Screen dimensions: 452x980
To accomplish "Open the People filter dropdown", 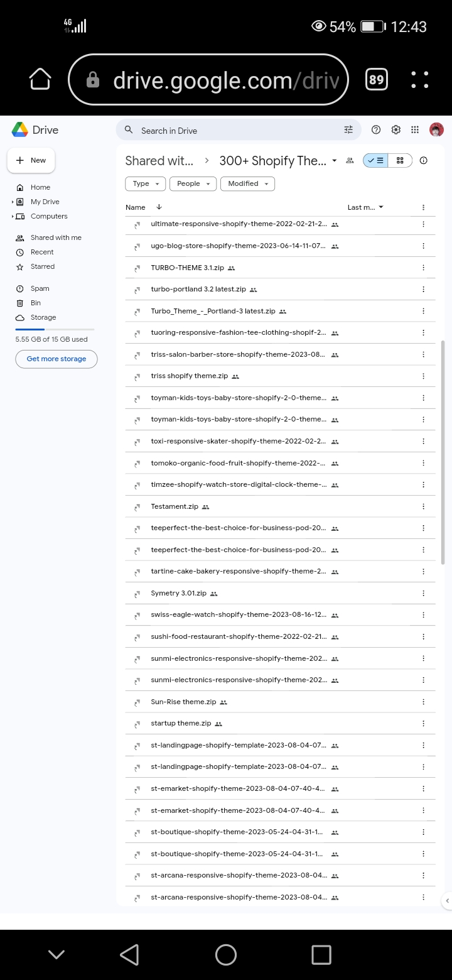I will 193,183.
